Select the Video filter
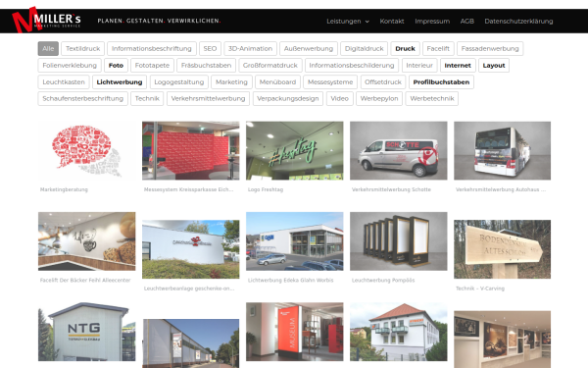 [339, 98]
